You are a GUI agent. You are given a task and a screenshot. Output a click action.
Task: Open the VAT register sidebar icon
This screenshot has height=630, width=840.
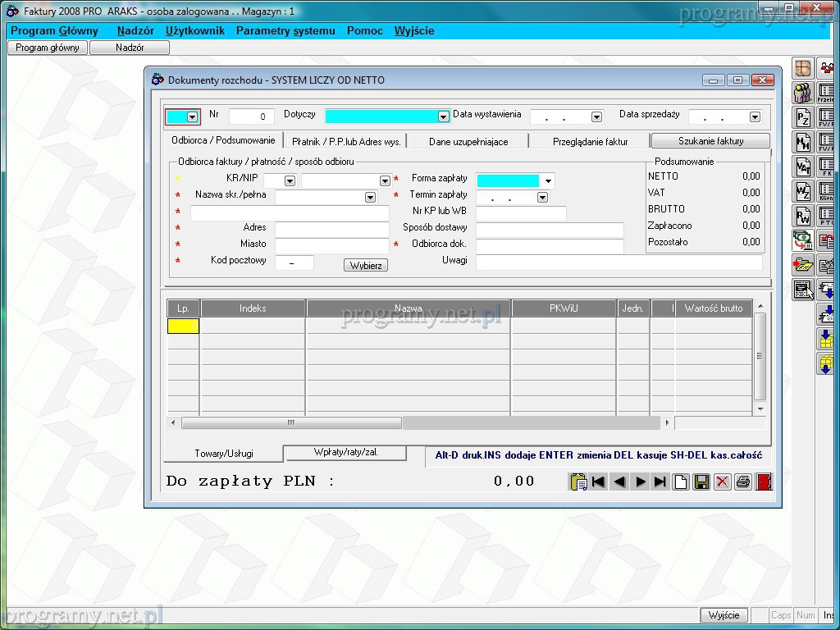tap(802, 167)
